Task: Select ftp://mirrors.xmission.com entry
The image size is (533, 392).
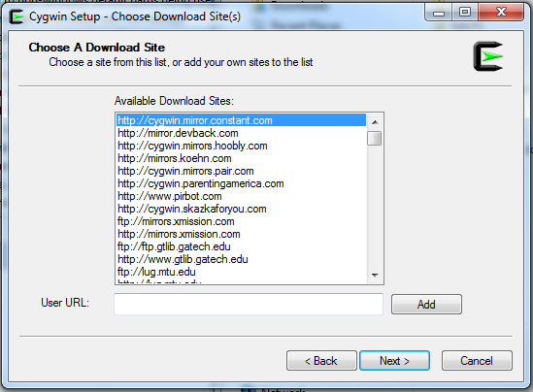Action: click(x=242, y=221)
